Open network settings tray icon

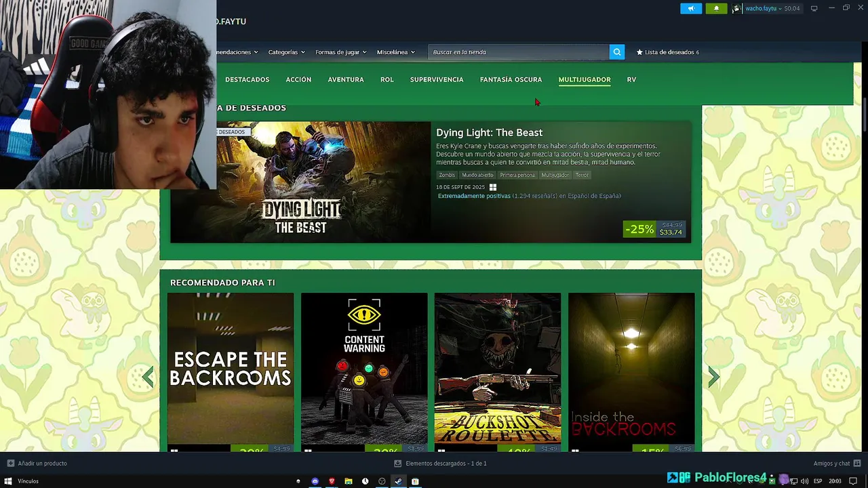[x=793, y=481]
